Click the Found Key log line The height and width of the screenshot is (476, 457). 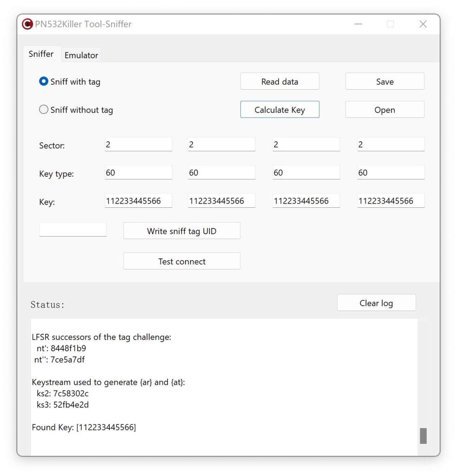tap(84, 427)
